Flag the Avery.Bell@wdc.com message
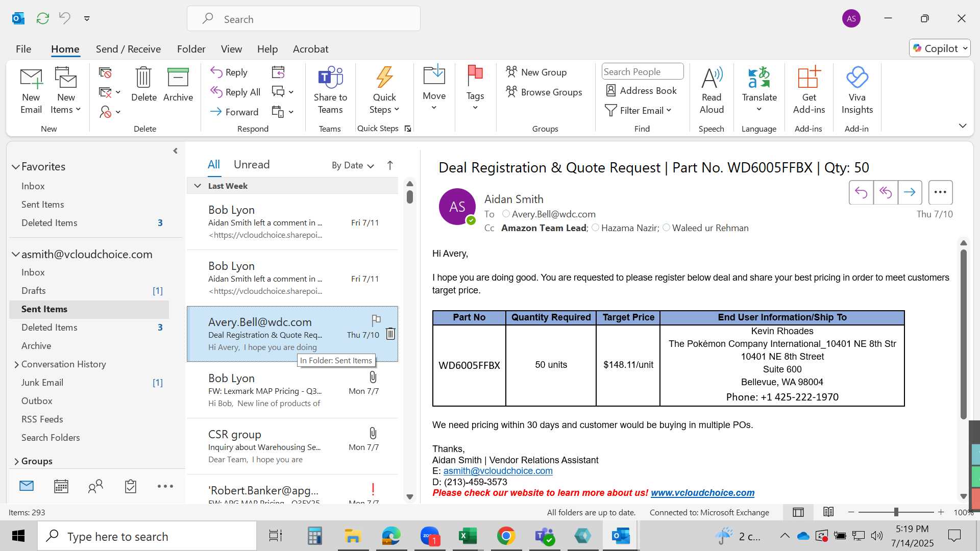The image size is (980, 551). pyautogui.click(x=376, y=320)
